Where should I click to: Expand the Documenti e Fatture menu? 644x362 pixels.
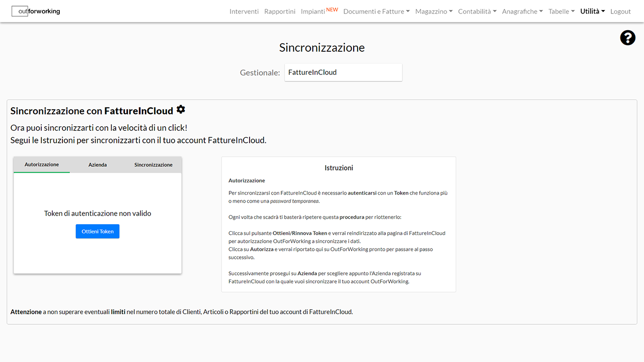[x=376, y=12]
